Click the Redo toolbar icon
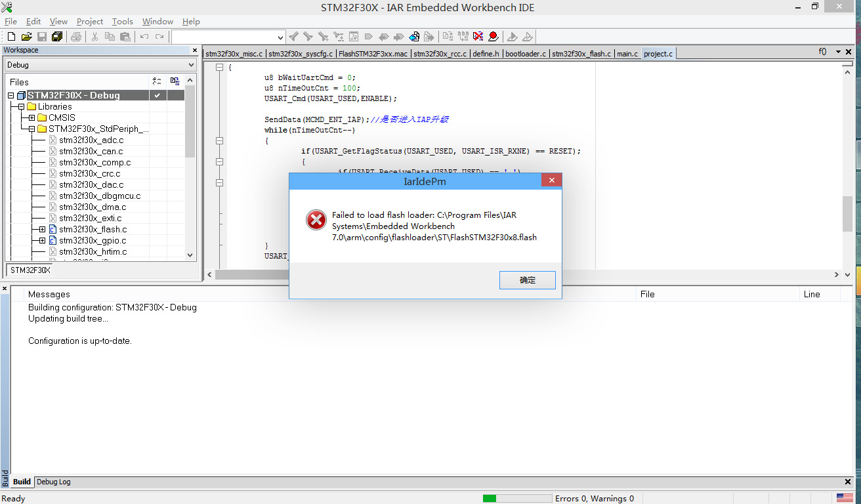Viewport: 861px width, 504px height. point(159,37)
